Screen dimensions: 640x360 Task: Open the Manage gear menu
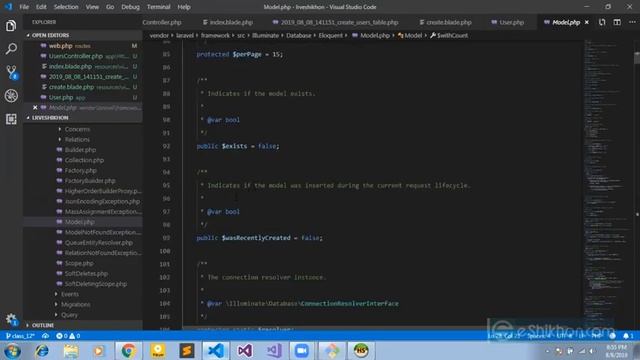click(11, 319)
